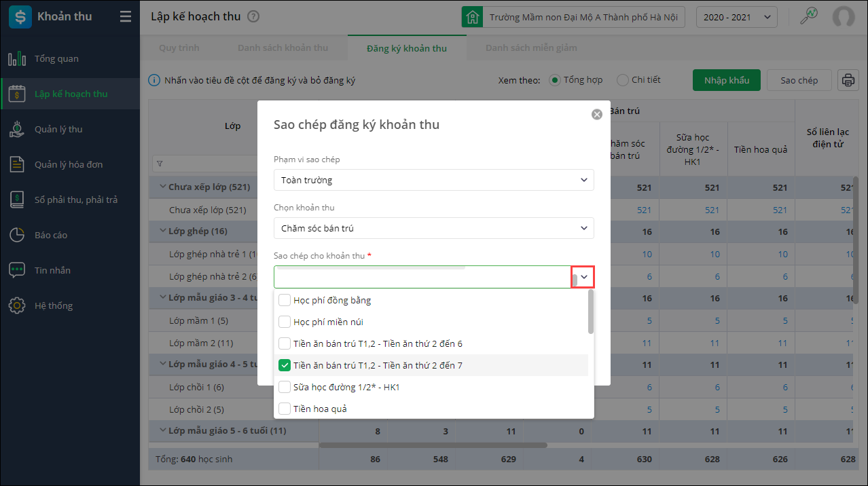Click the Nhập khẩu button

pyautogui.click(x=726, y=80)
